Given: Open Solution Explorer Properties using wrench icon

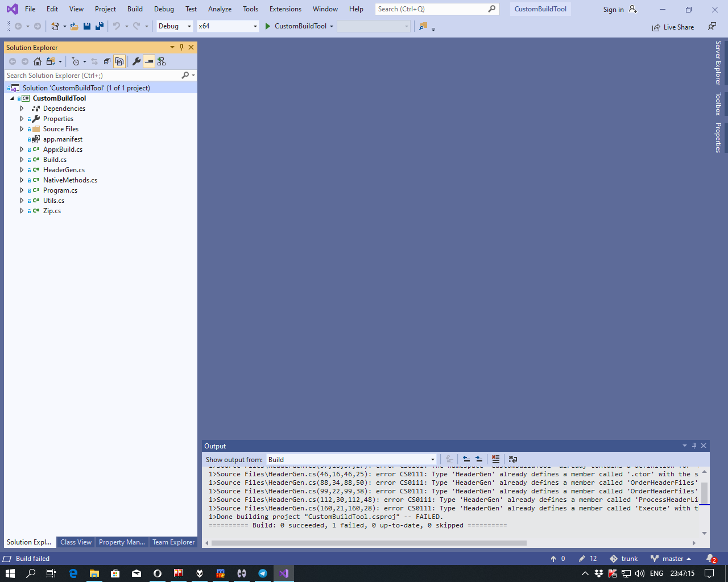Looking at the screenshot, I should (136, 61).
